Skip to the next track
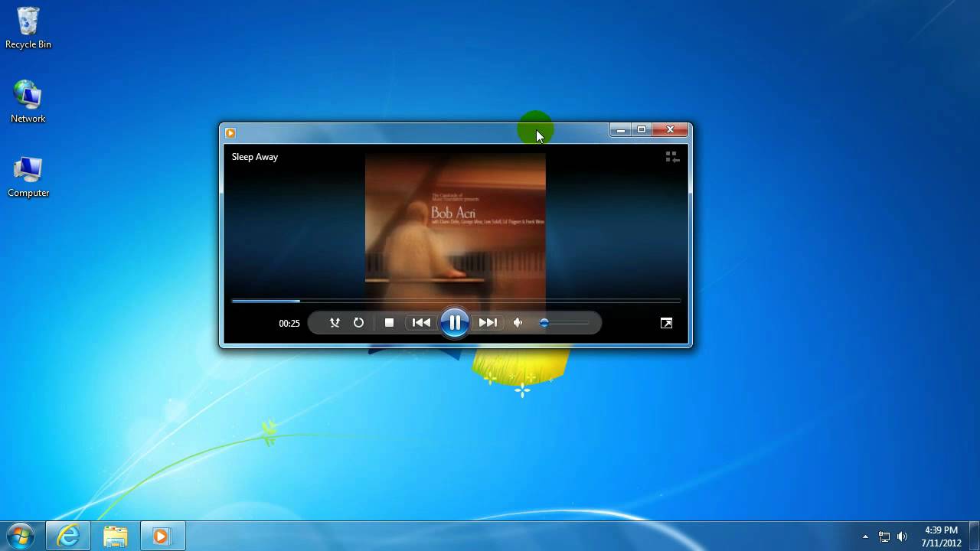The height and width of the screenshot is (551, 980). point(488,323)
